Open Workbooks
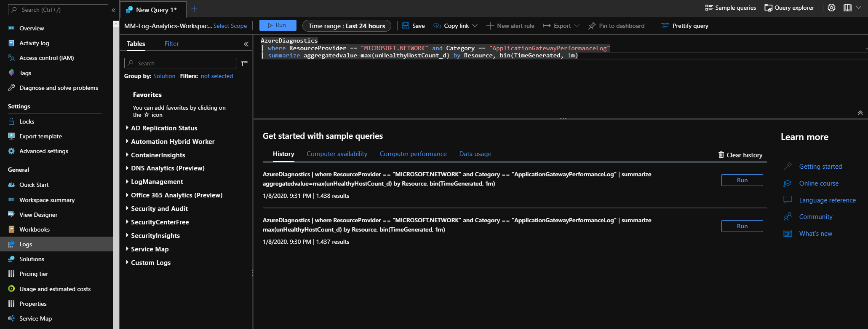This screenshot has height=329, width=868. (x=35, y=229)
